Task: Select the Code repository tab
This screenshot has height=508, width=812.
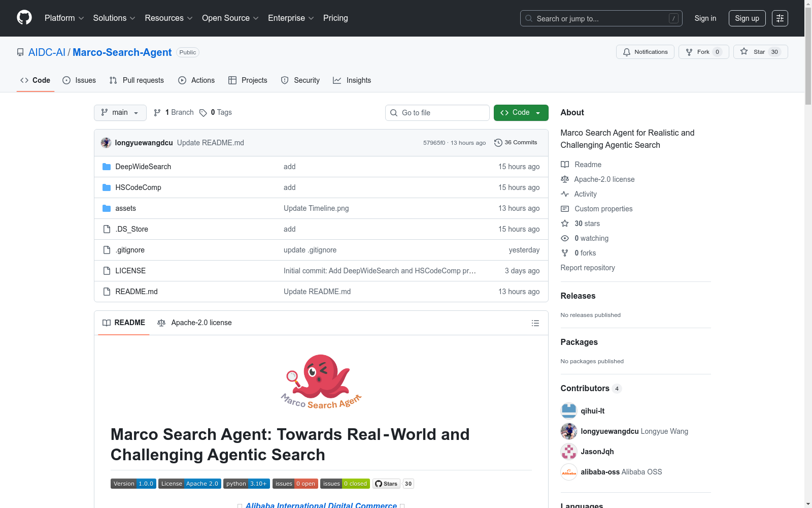Action: pyautogui.click(x=36, y=80)
